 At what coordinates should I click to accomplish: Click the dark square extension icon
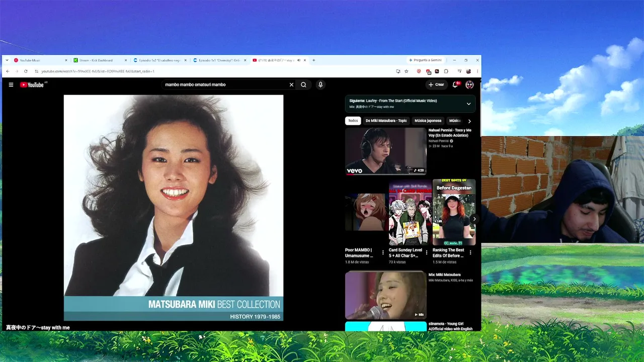pos(437,71)
